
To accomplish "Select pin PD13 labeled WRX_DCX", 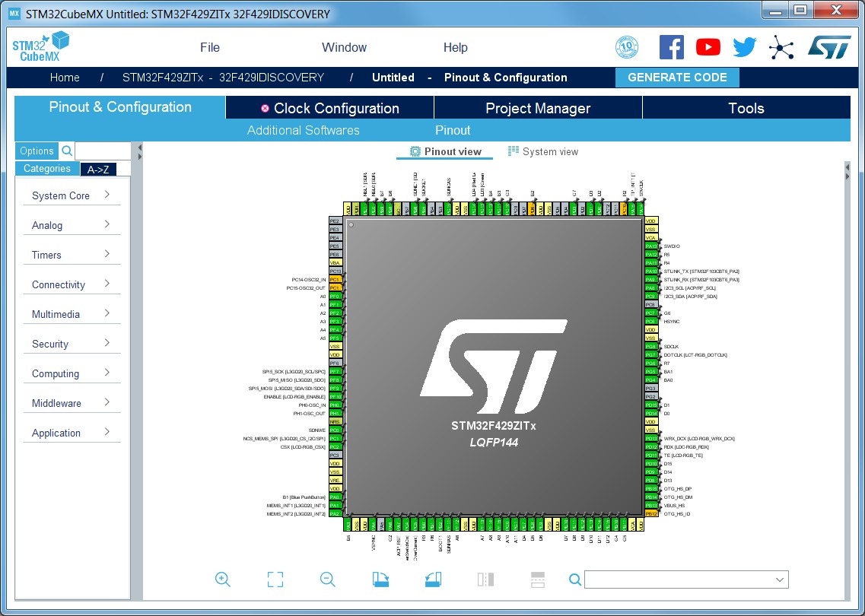I will 651,438.
